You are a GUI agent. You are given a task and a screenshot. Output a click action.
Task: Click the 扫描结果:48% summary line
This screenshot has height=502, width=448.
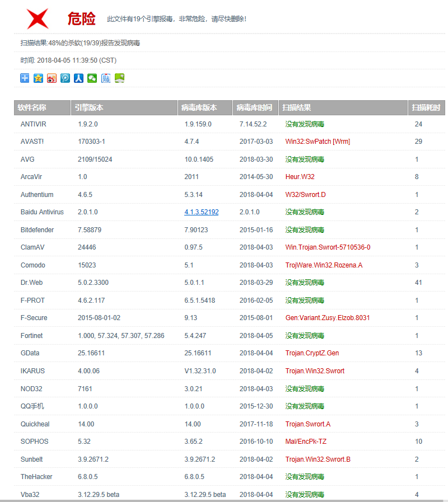coord(80,43)
